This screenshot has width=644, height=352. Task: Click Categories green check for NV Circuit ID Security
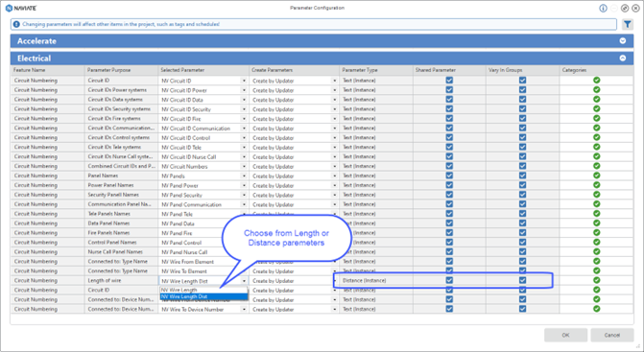click(596, 108)
